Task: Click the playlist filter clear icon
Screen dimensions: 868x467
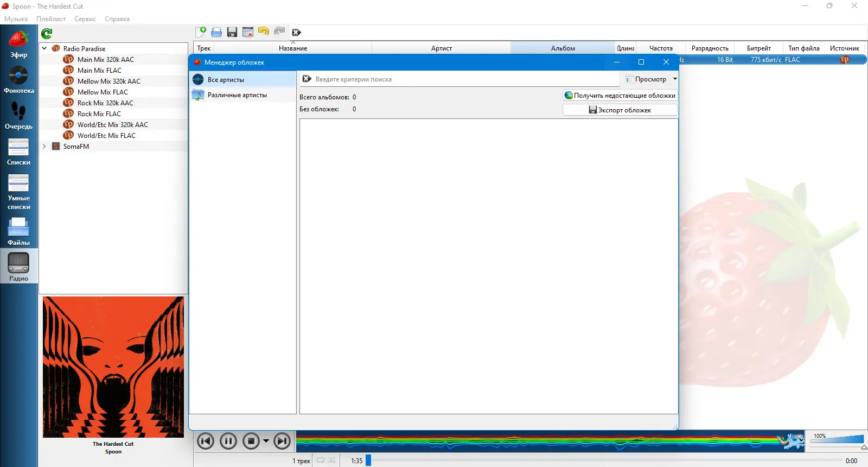Action: pyautogui.click(x=296, y=33)
